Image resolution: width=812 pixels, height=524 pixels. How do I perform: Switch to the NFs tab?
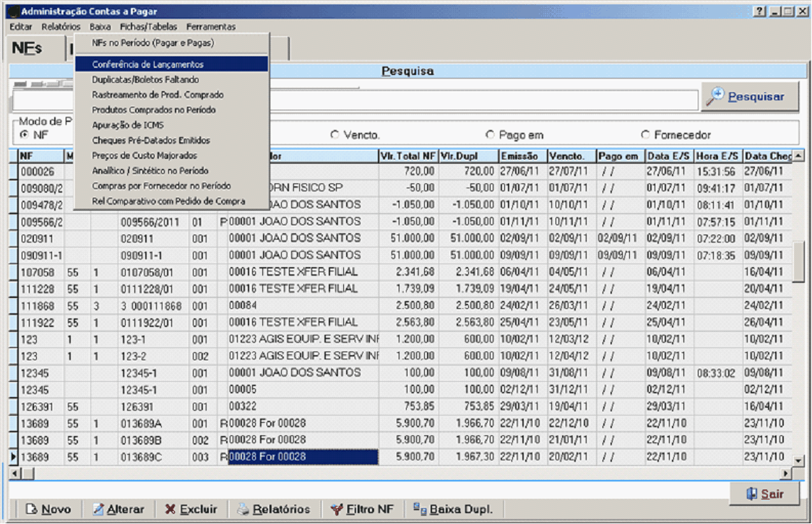pyautogui.click(x=28, y=49)
